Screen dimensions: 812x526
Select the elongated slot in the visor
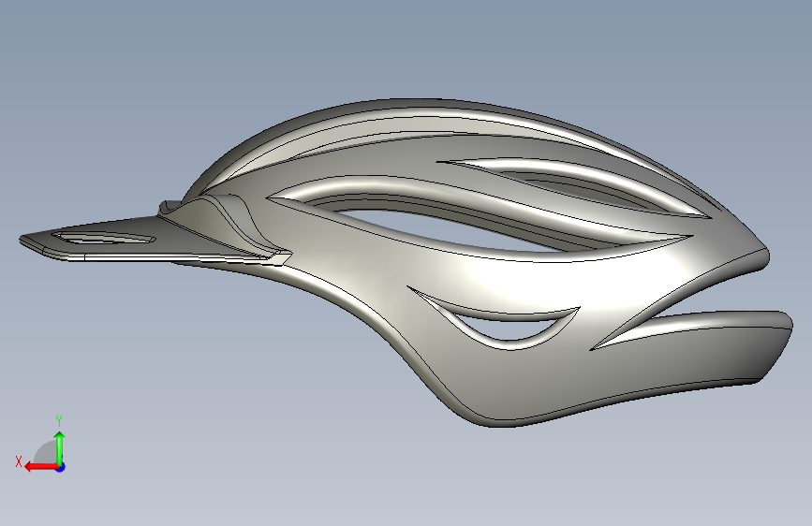click(x=104, y=238)
